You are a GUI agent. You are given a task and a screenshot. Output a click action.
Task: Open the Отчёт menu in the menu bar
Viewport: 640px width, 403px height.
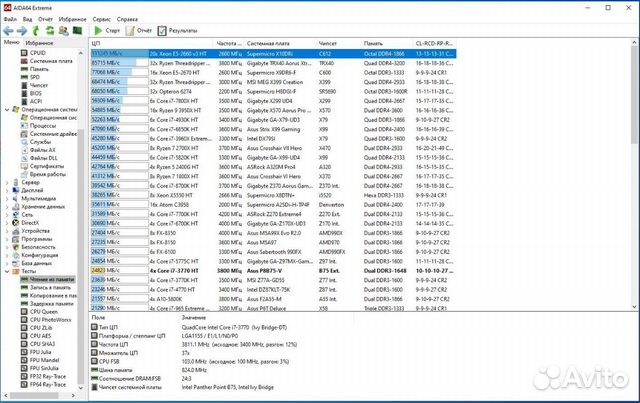[45, 19]
